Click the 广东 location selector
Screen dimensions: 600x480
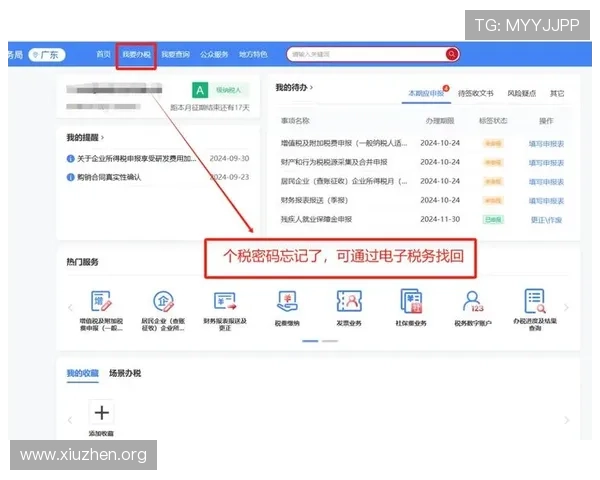tap(47, 55)
